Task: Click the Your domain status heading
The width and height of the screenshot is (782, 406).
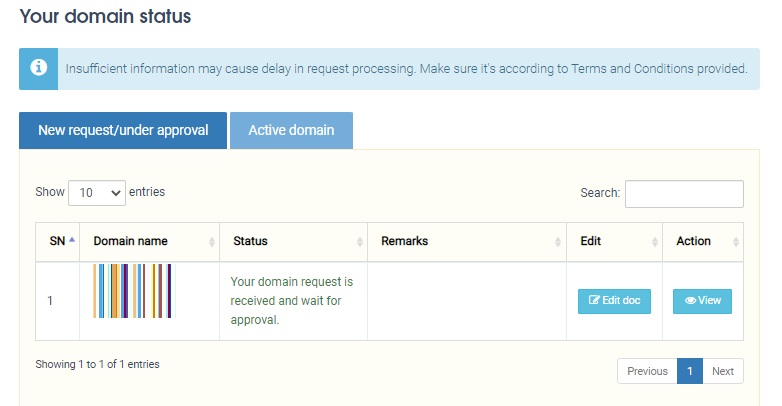Action: [x=105, y=16]
